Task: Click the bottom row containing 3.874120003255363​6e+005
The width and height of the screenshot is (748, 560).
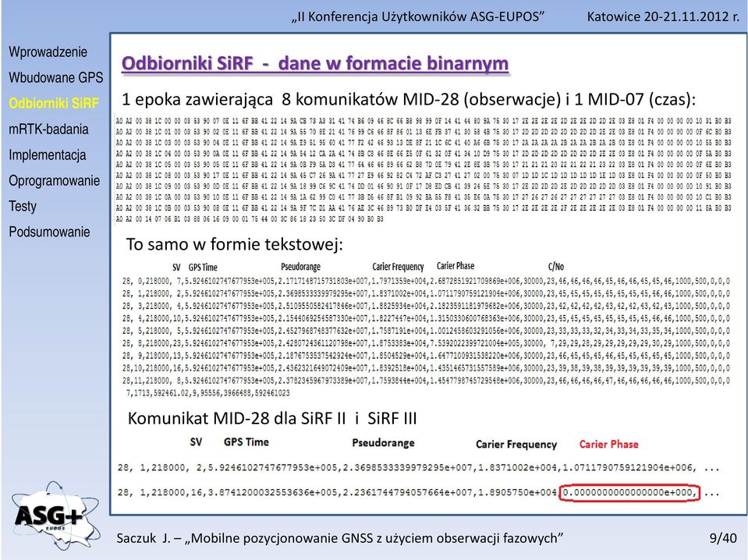Action: point(418,493)
